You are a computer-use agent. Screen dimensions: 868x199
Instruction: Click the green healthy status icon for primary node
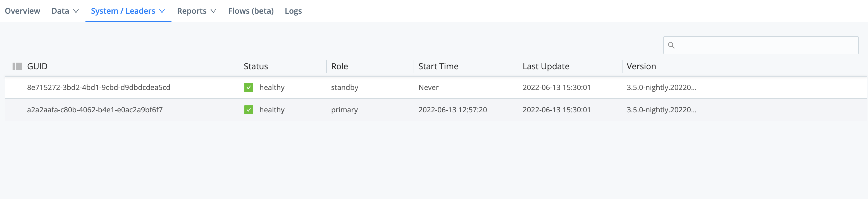coord(248,110)
